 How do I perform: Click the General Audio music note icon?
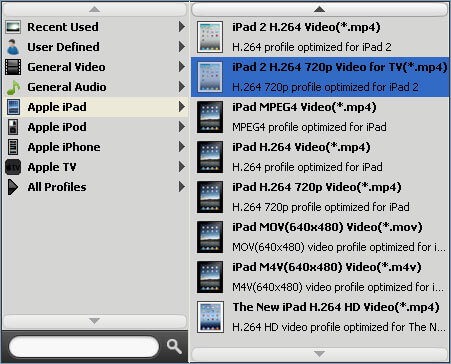(x=13, y=87)
